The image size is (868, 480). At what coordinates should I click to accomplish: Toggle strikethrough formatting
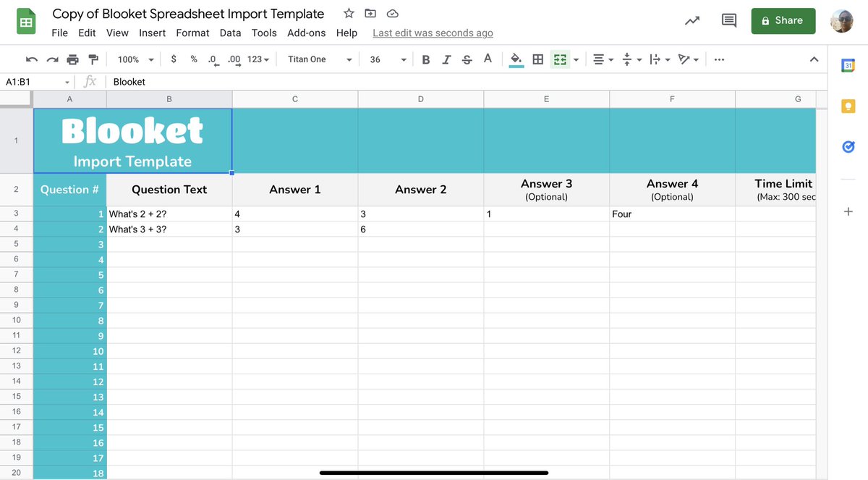(467, 59)
